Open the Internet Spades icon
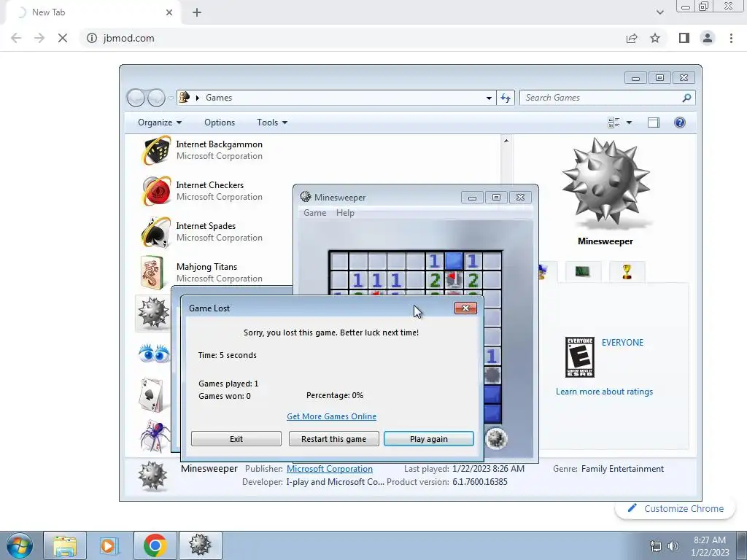The height and width of the screenshot is (560, 747). [156, 232]
